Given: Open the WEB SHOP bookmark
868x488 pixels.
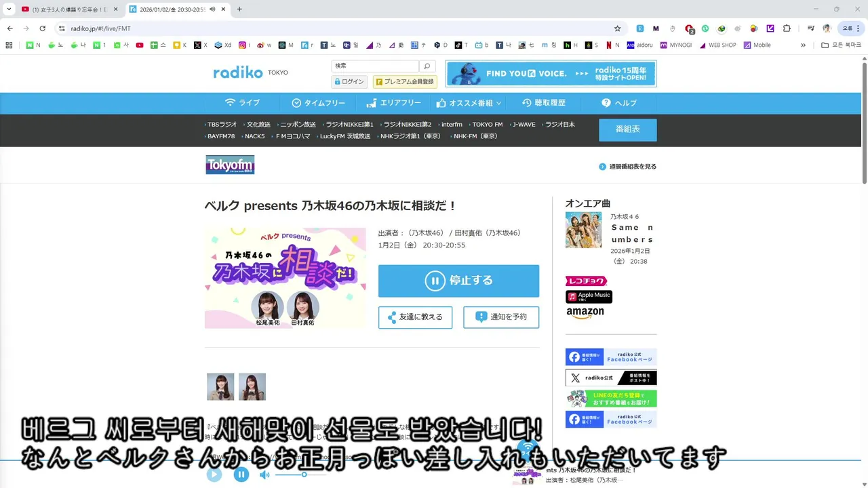Looking at the screenshot, I should coord(717,45).
